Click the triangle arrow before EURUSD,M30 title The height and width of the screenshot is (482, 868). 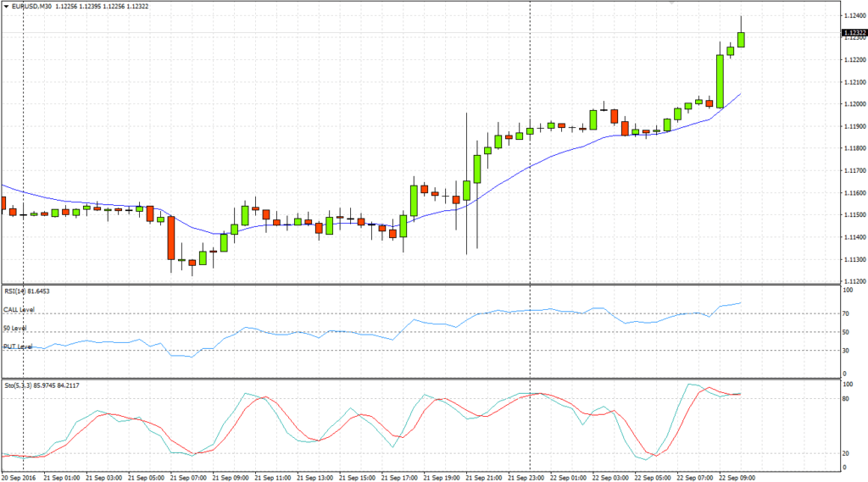[6, 7]
